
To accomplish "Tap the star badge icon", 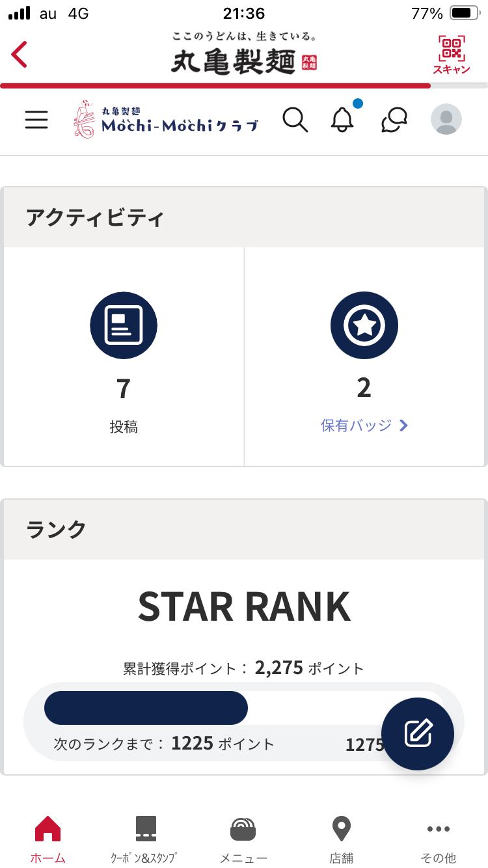I will (x=364, y=325).
